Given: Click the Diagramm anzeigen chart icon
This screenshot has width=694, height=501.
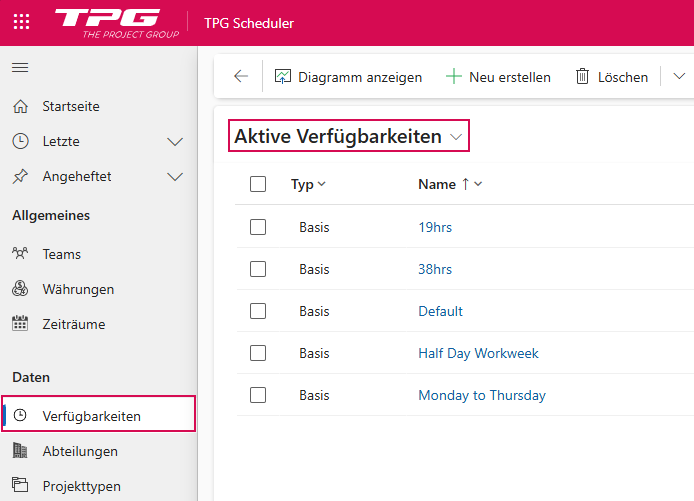Looking at the screenshot, I should tap(283, 77).
